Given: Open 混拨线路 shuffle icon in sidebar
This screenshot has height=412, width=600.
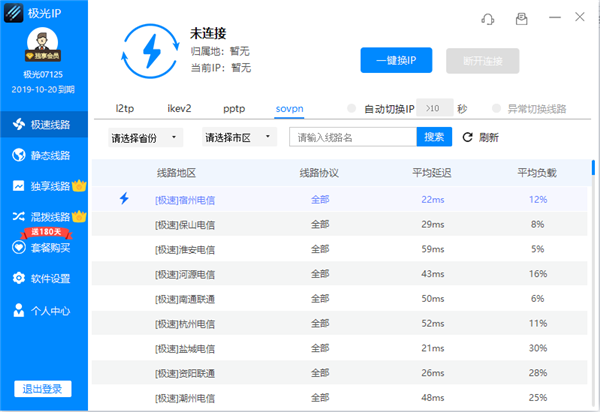Looking at the screenshot, I should pyautogui.click(x=19, y=217).
